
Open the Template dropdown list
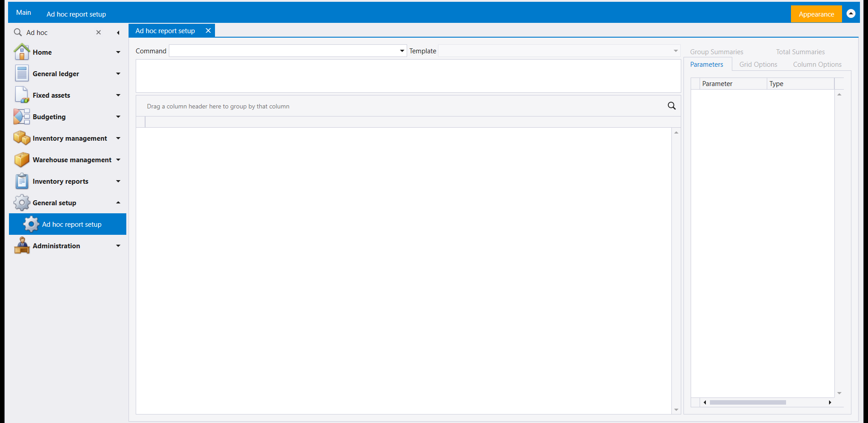pyautogui.click(x=675, y=51)
